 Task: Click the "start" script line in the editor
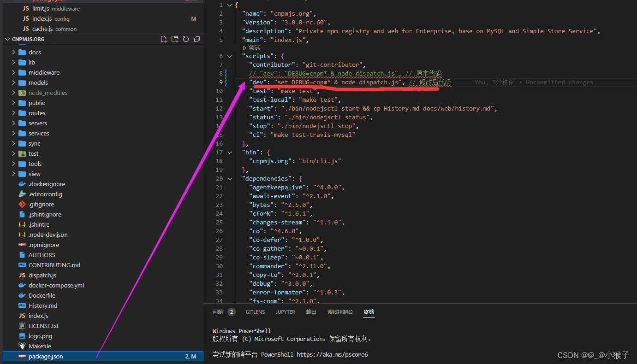tap(373, 109)
